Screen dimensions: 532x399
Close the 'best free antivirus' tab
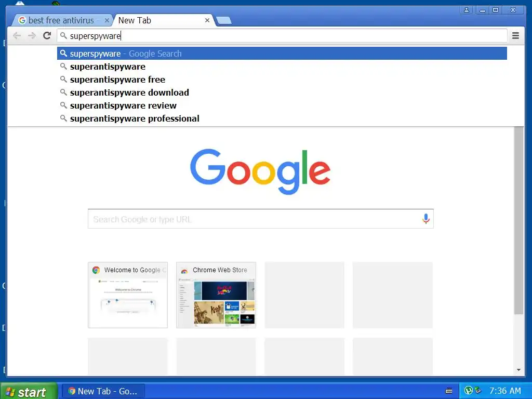107,20
